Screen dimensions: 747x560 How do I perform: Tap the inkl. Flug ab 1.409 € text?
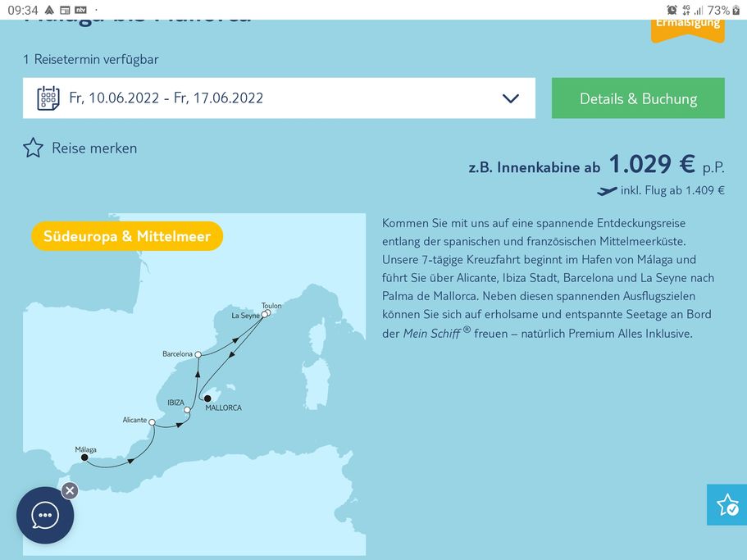click(x=672, y=191)
